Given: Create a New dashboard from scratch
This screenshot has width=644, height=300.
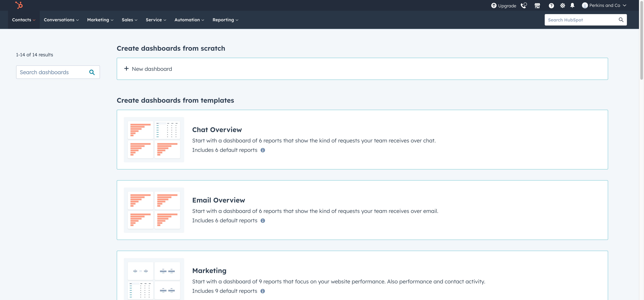Looking at the screenshot, I should 152,69.
